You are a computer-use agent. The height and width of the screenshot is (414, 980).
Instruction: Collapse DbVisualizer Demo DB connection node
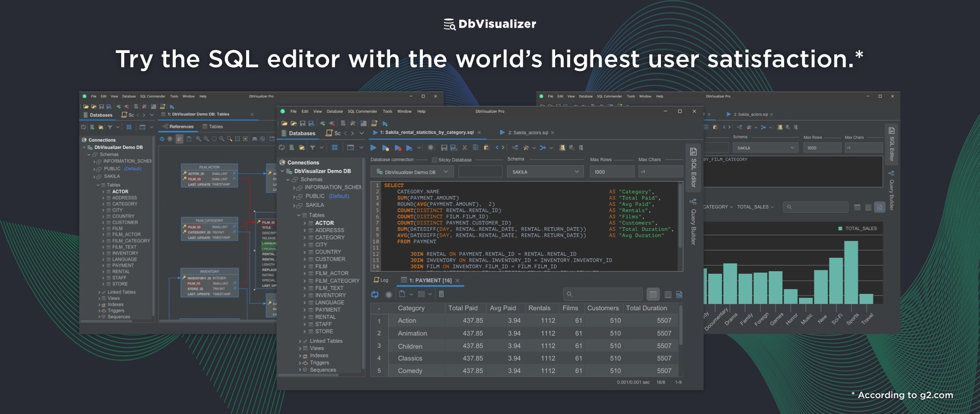[x=282, y=172]
